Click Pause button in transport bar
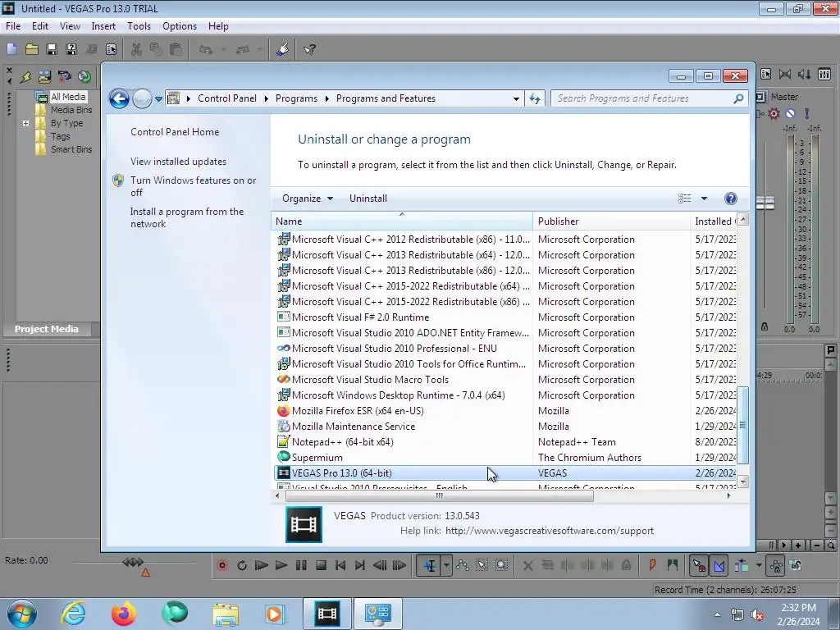Viewport: 840px width, 630px height. [x=301, y=565]
